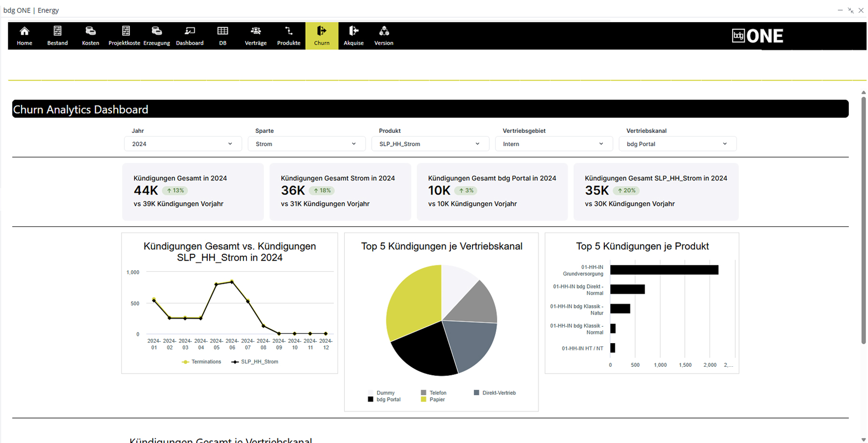This screenshot has height=443, width=868.
Task: Open the Dashboard navigation icon
Action: tap(190, 31)
